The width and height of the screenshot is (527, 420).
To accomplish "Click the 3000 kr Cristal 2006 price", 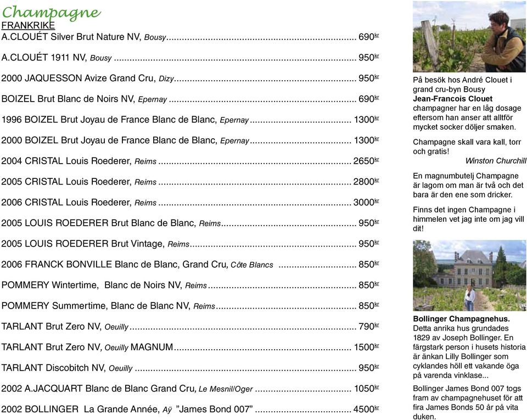I will [366, 202].
